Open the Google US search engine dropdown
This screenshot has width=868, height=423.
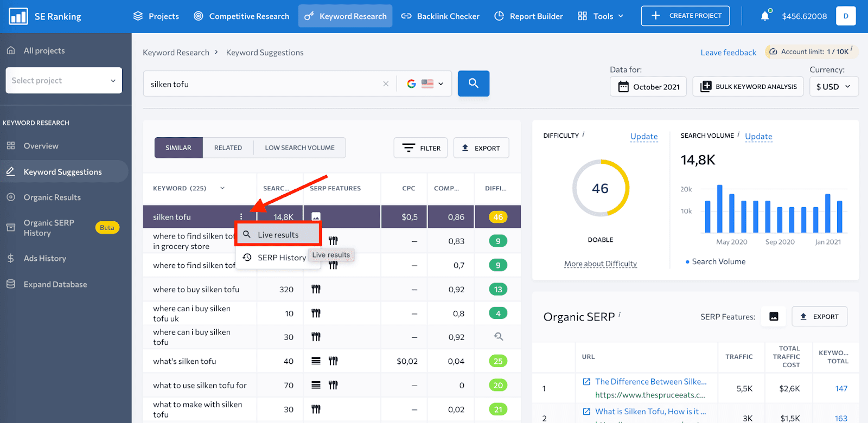(425, 84)
